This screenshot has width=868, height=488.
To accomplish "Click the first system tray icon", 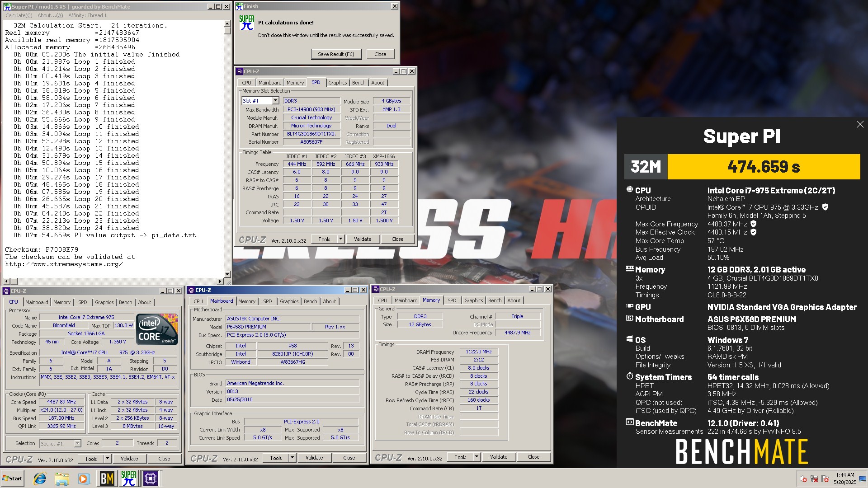I will click(803, 479).
